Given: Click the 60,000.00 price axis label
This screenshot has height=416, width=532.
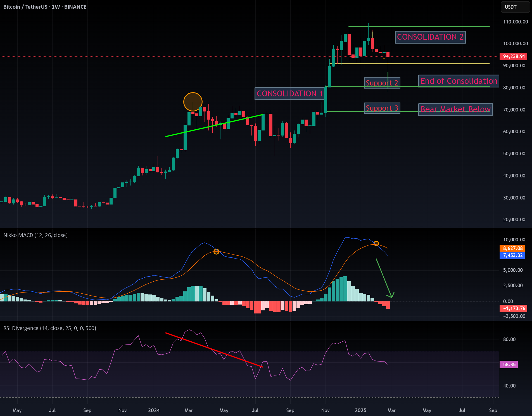Looking at the screenshot, I should coord(514,132).
